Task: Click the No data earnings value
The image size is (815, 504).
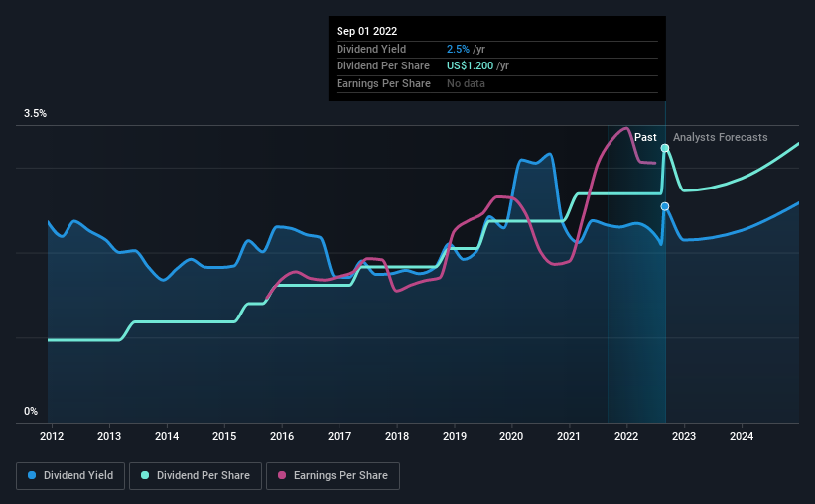Action: [466, 83]
